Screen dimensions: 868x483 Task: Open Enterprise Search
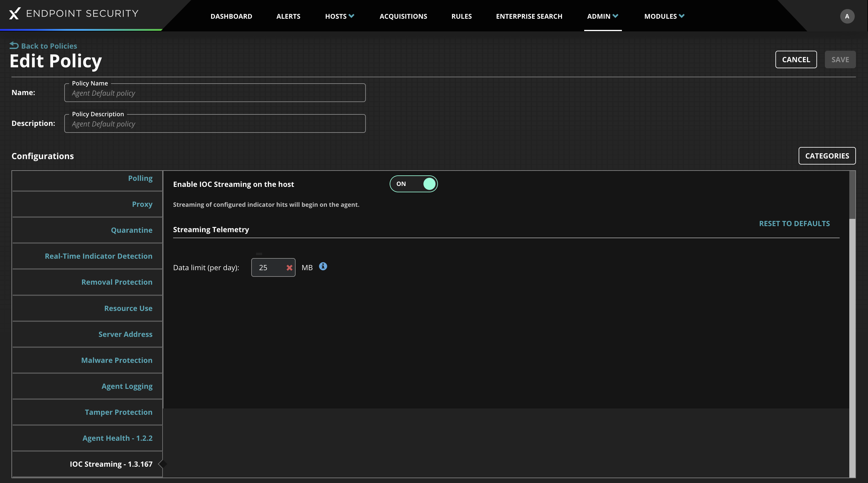coord(529,16)
